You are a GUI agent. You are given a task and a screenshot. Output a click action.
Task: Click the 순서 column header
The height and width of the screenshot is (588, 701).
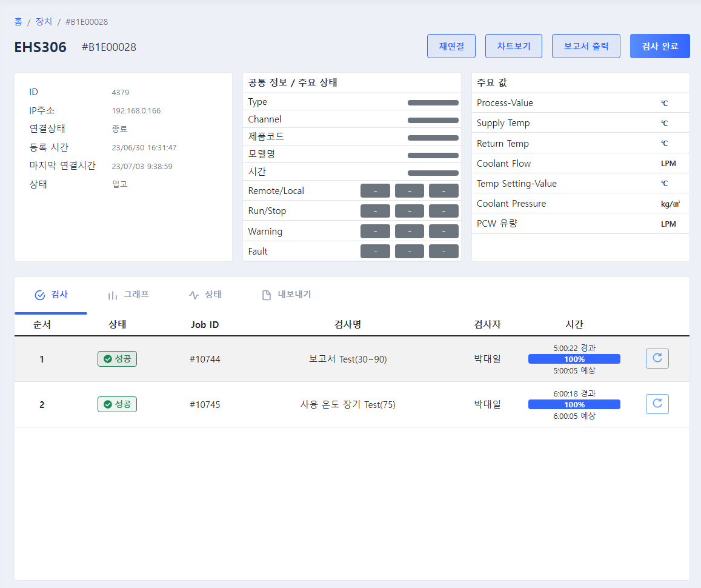(42, 325)
